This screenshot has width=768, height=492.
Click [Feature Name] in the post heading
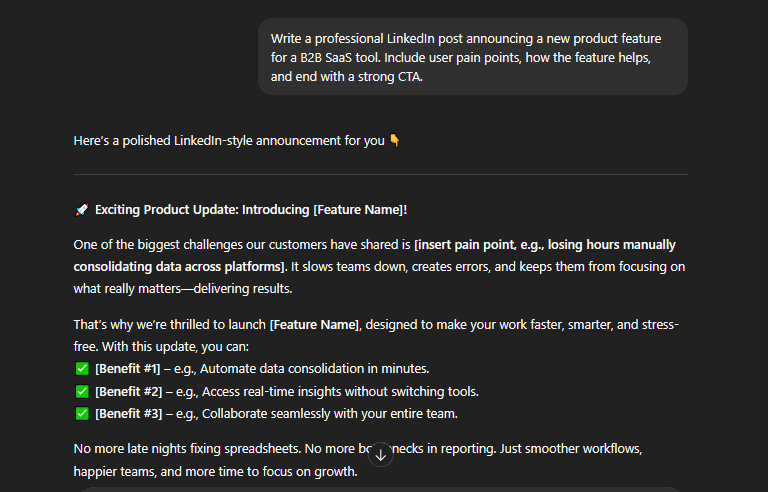360,210
